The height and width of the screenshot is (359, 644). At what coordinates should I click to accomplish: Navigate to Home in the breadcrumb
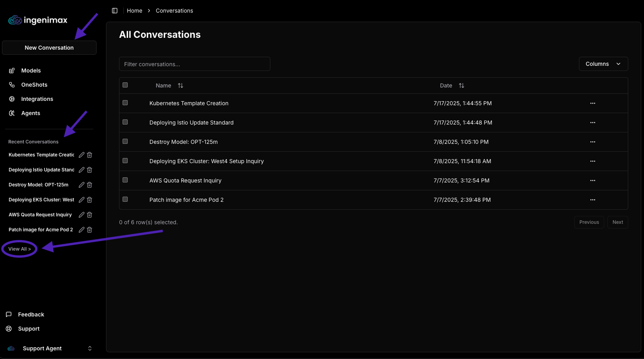134,11
